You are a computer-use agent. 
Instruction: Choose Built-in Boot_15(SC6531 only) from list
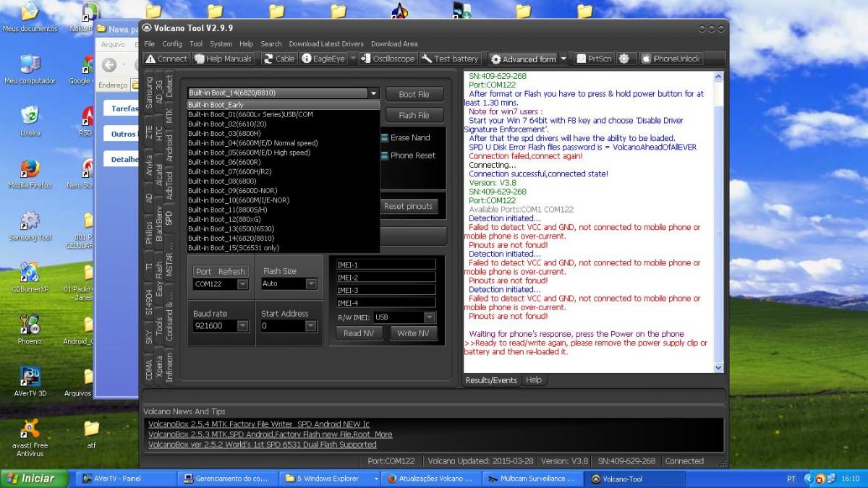click(284, 248)
